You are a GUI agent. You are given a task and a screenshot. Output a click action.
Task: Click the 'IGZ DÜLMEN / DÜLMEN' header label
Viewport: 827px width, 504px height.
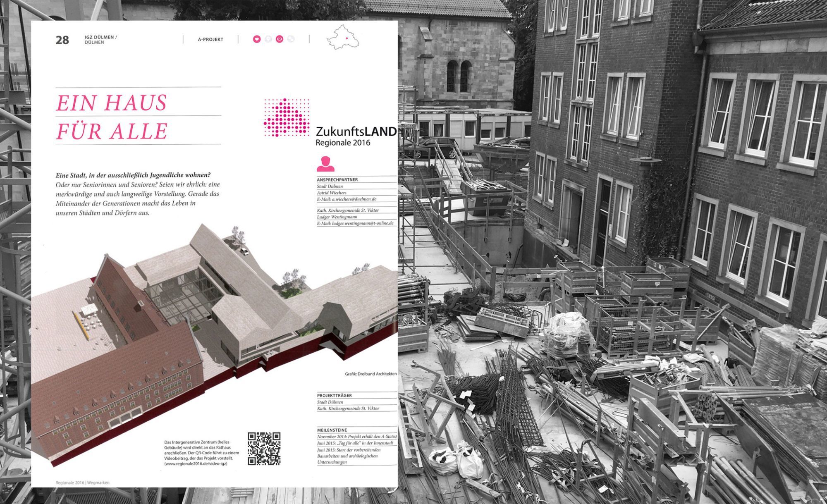point(101,40)
